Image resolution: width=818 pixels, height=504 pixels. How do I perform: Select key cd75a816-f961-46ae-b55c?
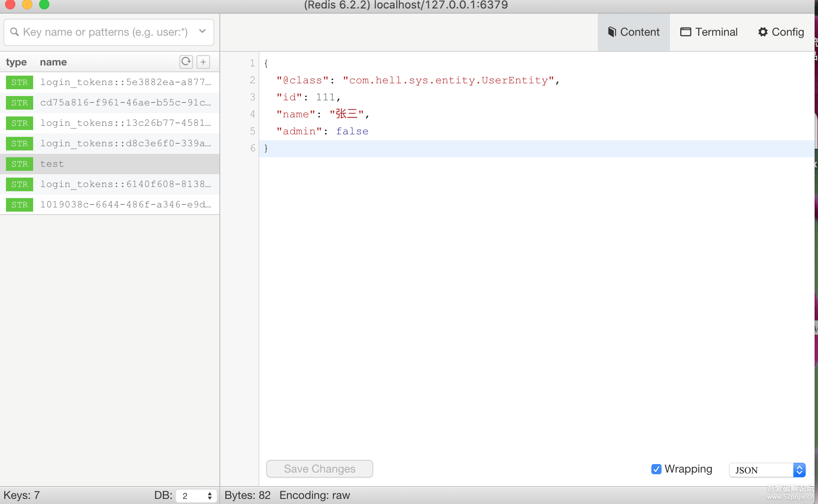pyautogui.click(x=110, y=103)
